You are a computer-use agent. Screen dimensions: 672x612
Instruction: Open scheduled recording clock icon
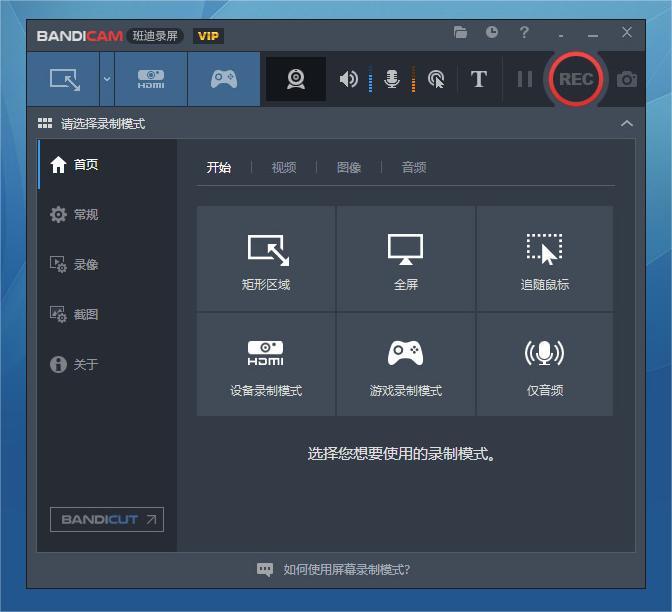[x=492, y=32]
